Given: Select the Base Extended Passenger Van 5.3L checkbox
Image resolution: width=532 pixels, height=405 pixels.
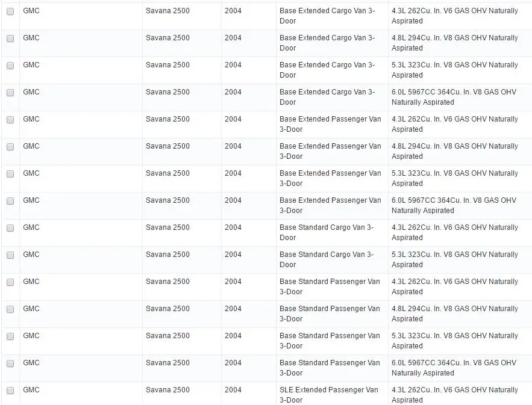Looking at the screenshot, I should tap(10, 174).
